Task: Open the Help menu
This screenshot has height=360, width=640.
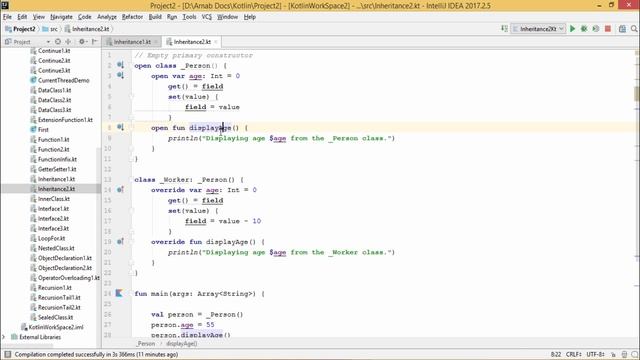Action: coord(249,17)
